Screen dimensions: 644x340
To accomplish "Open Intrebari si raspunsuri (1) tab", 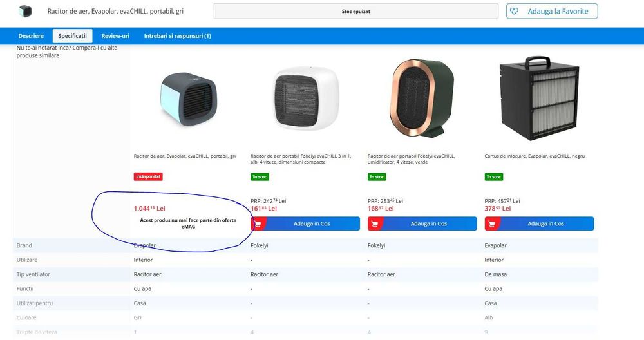I will click(x=178, y=36).
